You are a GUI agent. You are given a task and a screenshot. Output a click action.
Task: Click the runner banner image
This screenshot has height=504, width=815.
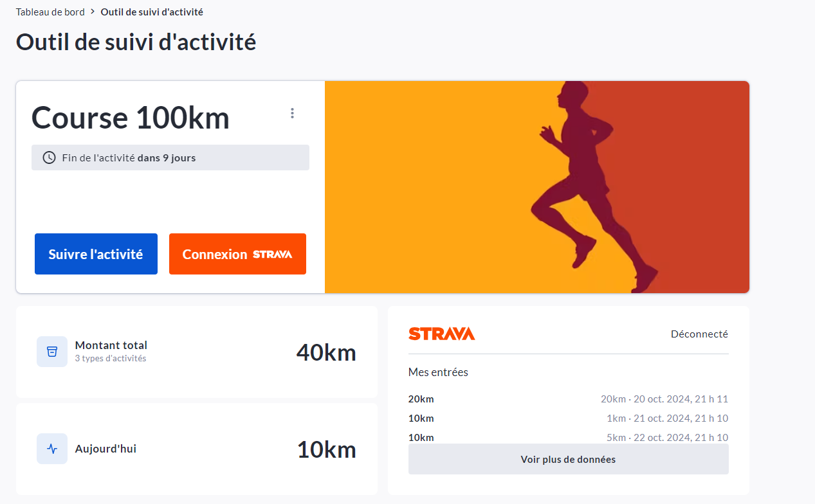pyautogui.click(x=536, y=186)
